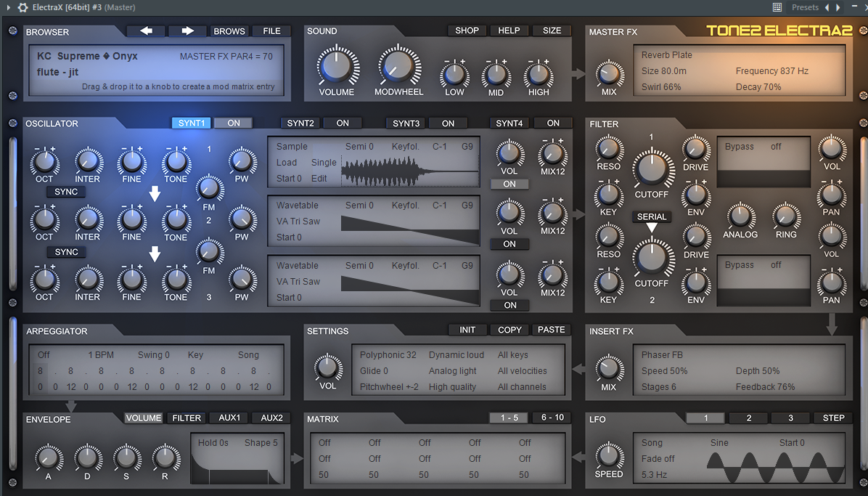868x496 pixels.
Task: Click the upper FM knob
Action: tap(209, 189)
